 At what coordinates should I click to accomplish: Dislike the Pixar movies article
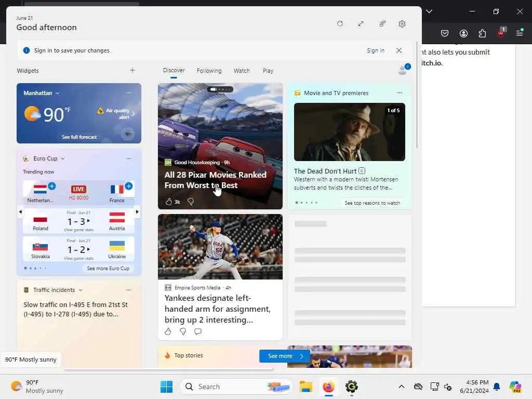191,202
